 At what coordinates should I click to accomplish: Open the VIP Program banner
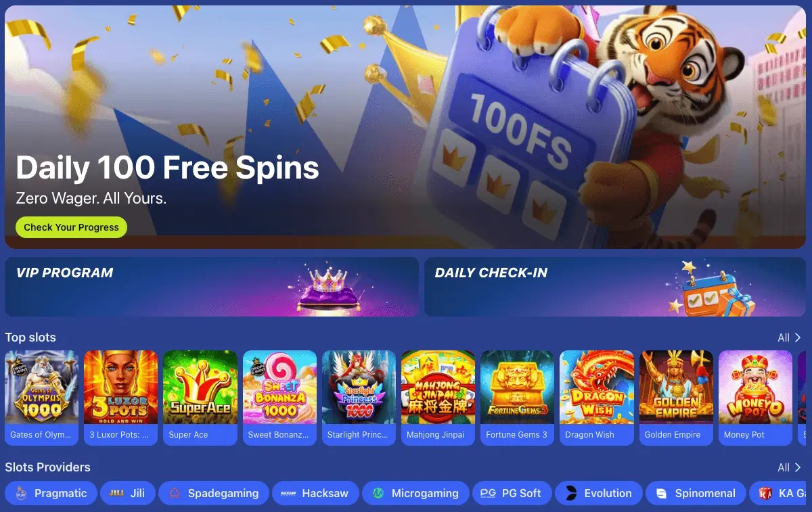212,287
